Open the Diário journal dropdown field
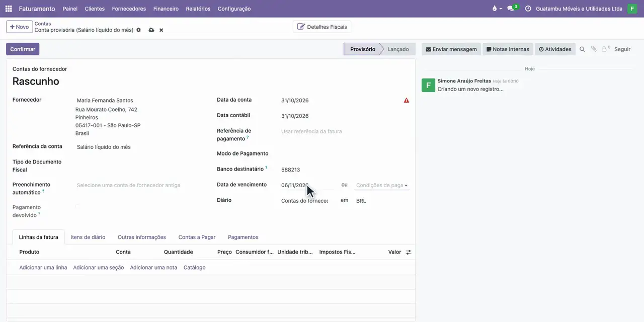The image size is (644, 322). (x=305, y=201)
